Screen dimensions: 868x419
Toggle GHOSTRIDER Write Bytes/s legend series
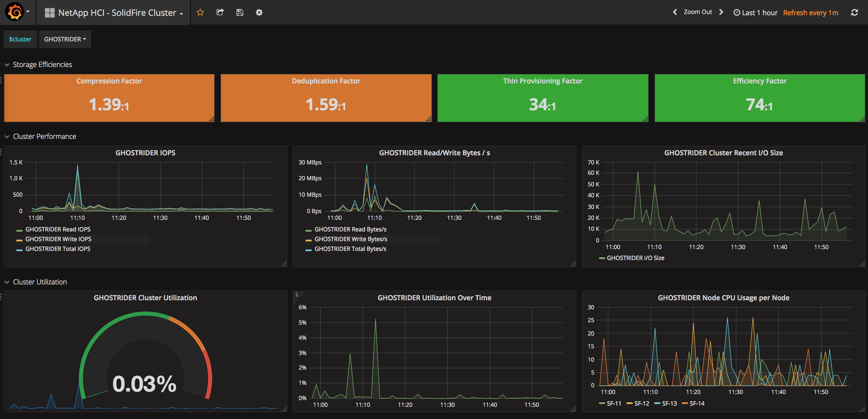pyautogui.click(x=350, y=239)
